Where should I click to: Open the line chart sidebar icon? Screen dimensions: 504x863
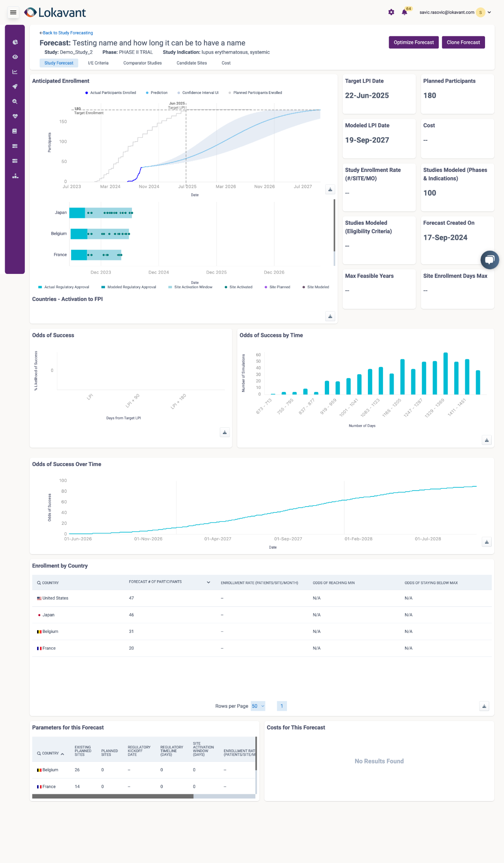pos(15,72)
